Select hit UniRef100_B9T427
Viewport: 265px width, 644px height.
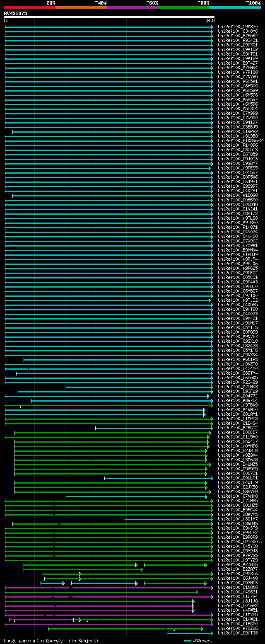(238, 63)
